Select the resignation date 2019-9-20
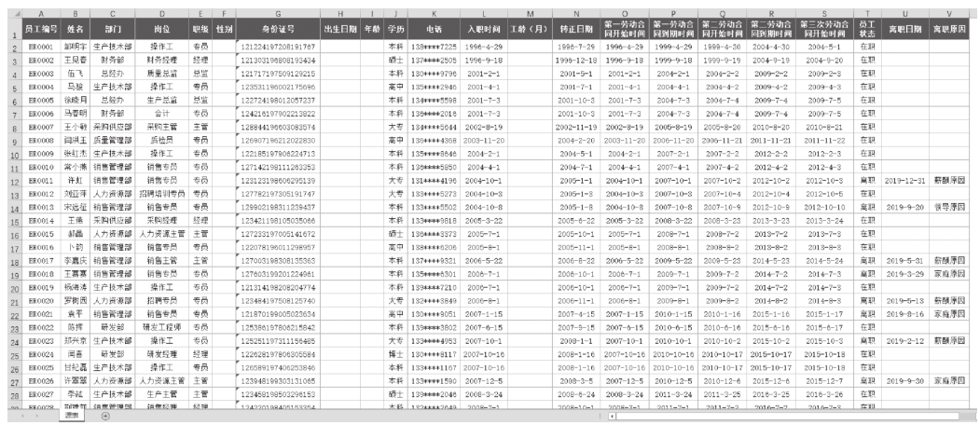The image size is (980, 425). click(x=905, y=208)
